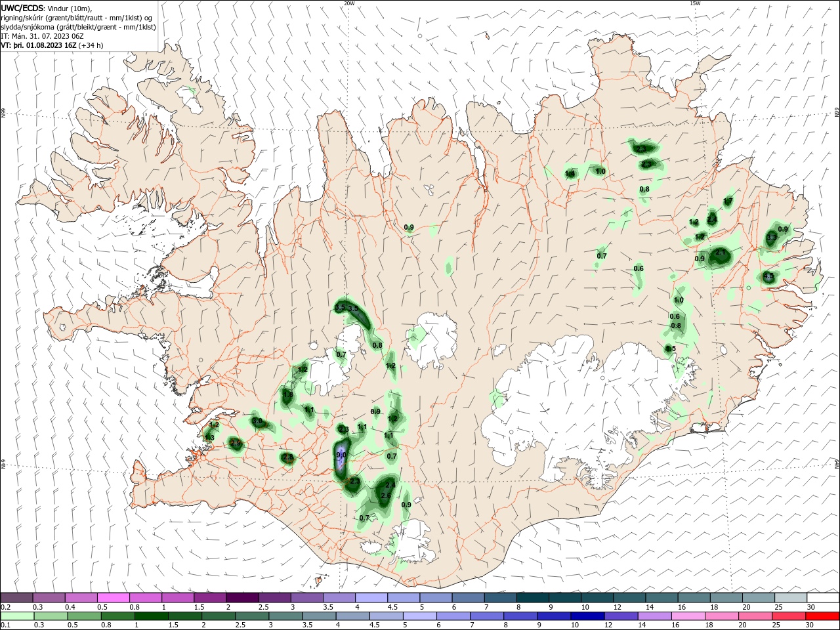Click the dark green lower legend swatch labeled 1
Image resolution: width=840 pixels, height=630 pixels.
point(151,616)
